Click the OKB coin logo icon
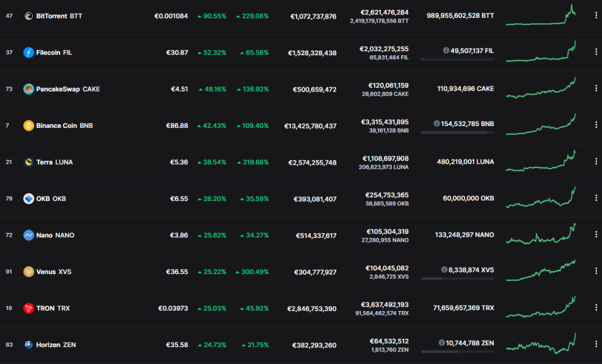Image resolution: width=602 pixels, height=364 pixels. tap(28, 199)
